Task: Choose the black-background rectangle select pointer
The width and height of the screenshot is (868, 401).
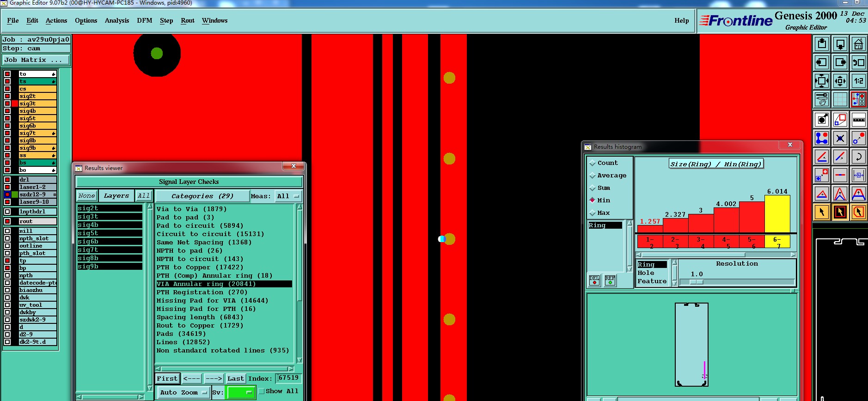Action: pos(840,212)
